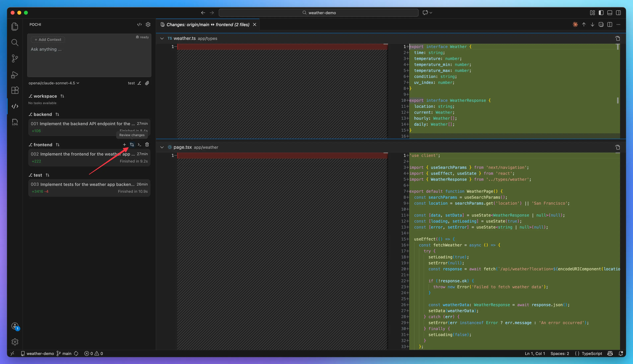
Task: Open the Run and Debug view
Action: [15, 75]
